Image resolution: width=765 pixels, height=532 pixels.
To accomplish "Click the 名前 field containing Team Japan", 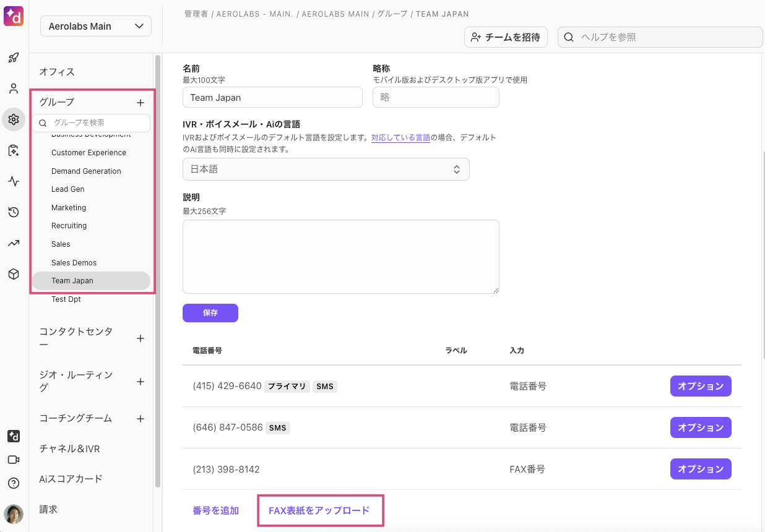I will (272, 98).
